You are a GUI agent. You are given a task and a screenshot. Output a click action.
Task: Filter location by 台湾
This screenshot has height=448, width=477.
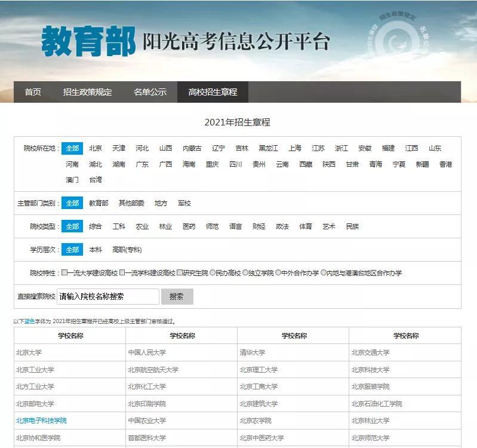point(96,180)
